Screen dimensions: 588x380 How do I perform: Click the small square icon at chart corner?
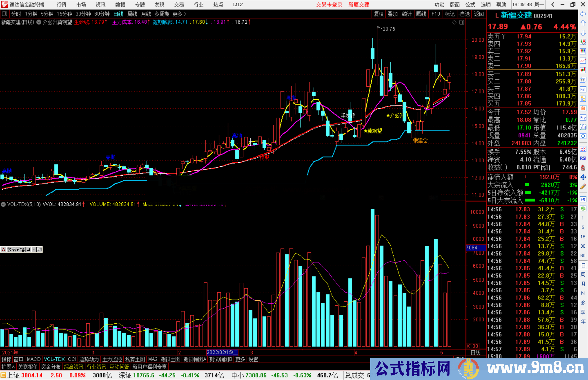pos(462,22)
